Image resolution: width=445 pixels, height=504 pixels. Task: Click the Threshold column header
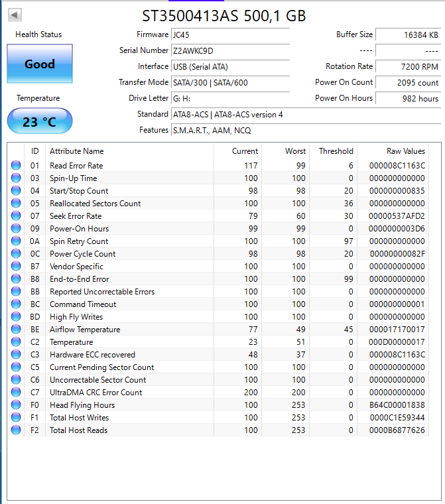[x=336, y=151]
